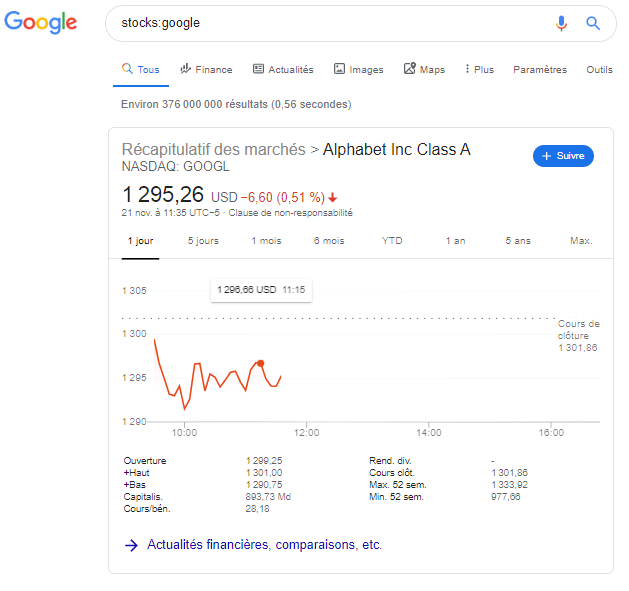Image resolution: width=629 pixels, height=591 pixels.
Task: Open the Actualités news tab
Action: tap(283, 69)
